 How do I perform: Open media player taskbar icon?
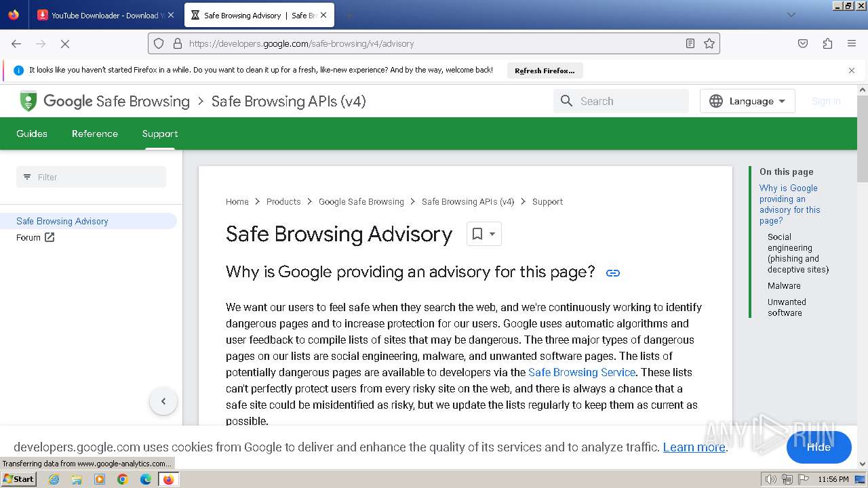click(x=100, y=479)
